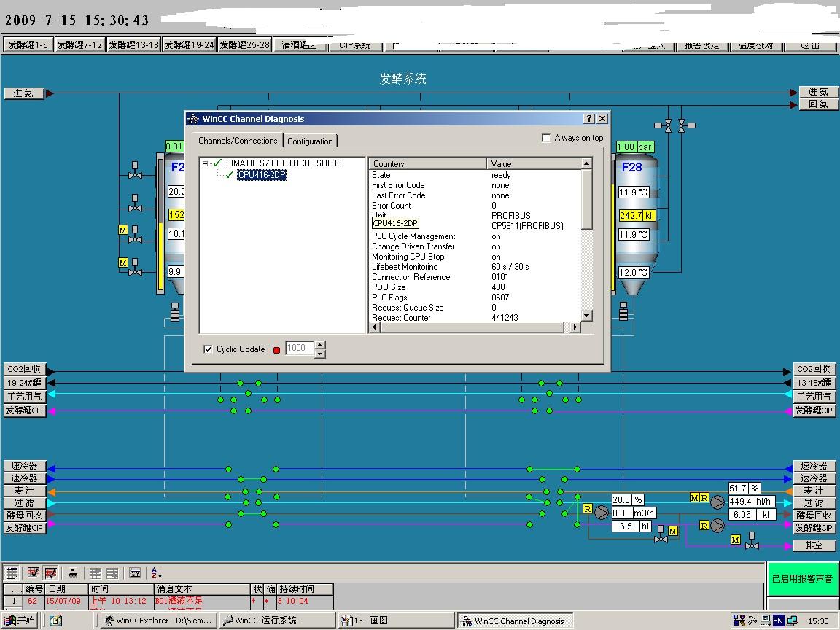Click the tray icon left of the clock
The image size is (840, 630).
click(792, 621)
